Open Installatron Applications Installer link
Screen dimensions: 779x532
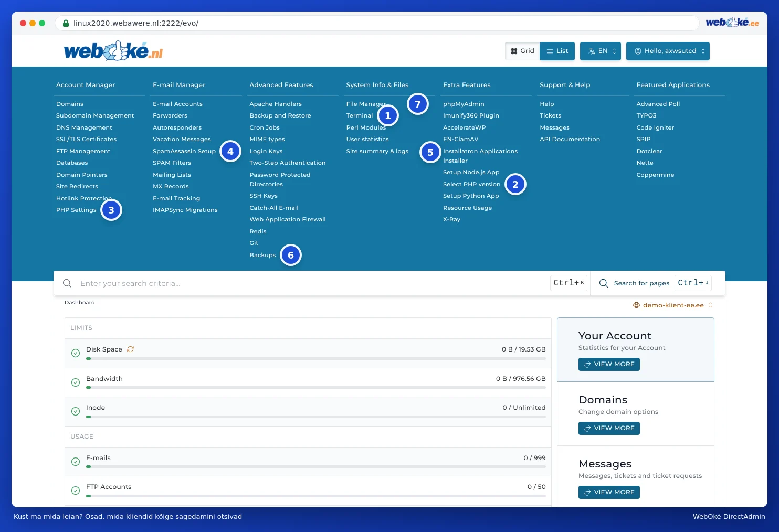click(480, 156)
